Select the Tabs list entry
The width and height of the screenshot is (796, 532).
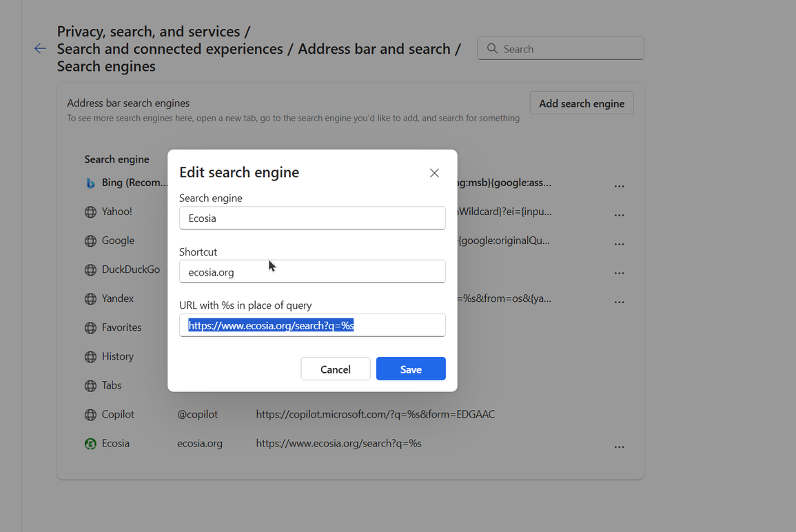pyautogui.click(x=111, y=385)
